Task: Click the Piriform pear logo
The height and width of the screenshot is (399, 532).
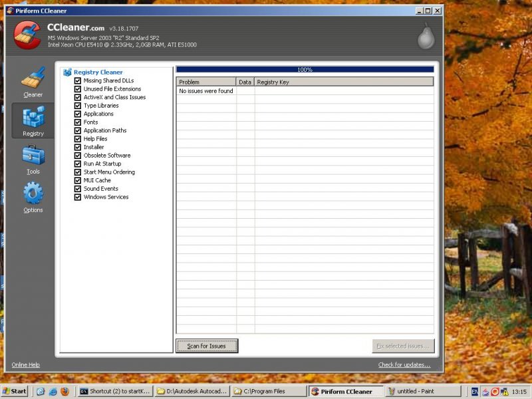Action: coord(426,37)
